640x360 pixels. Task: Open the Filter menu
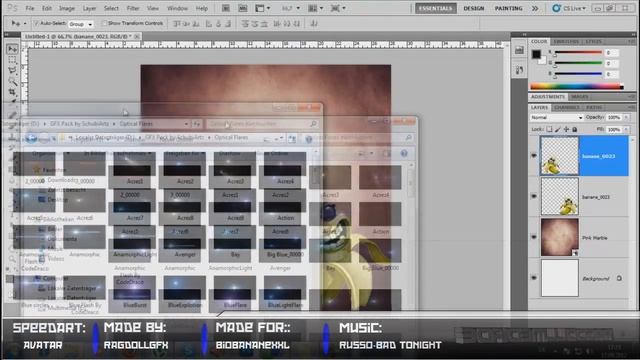point(133,8)
